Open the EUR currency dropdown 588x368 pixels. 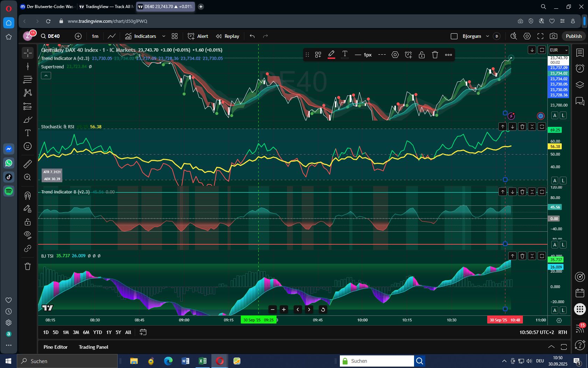click(558, 50)
